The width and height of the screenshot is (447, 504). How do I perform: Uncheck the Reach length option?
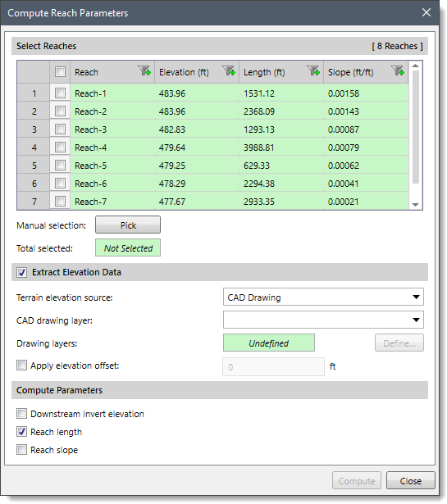click(22, 432)
